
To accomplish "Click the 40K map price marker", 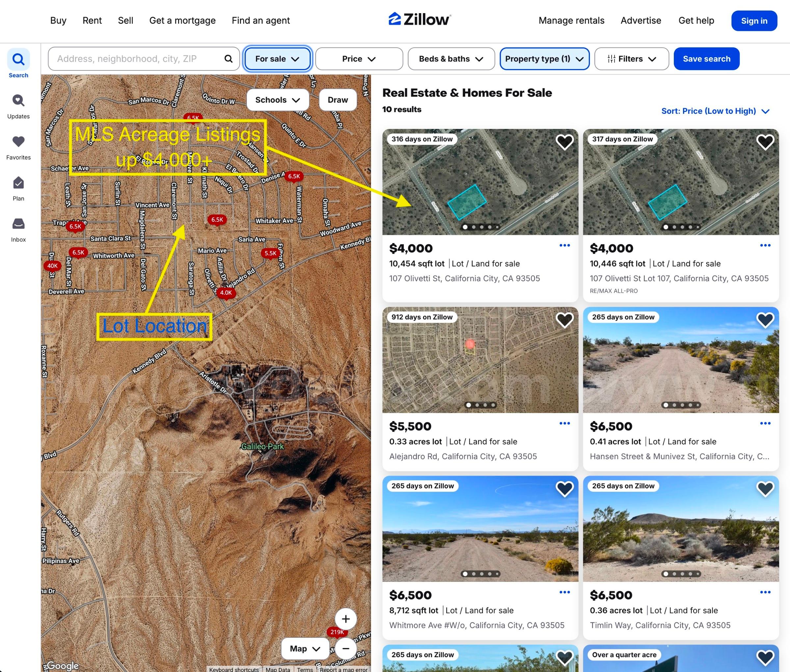I will (x=52, y=266).
